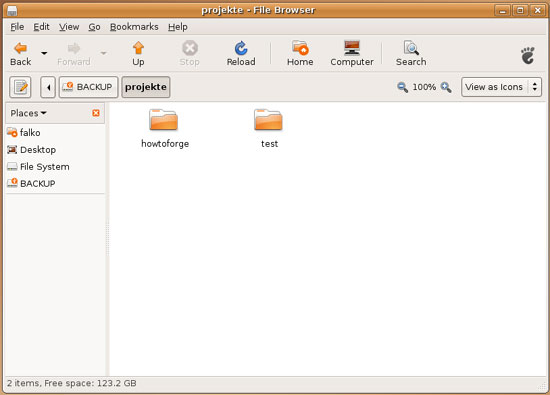Select BACKUP volume in Places sidebar
Image resolution: width=550 pixels, height=395 pixels.
[x=55, y=183]
